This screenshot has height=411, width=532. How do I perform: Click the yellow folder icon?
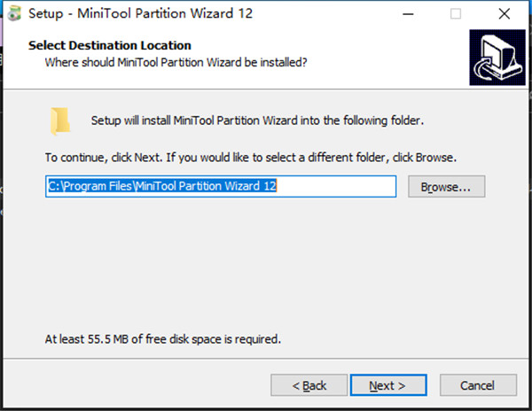click(x=60, y=120)
